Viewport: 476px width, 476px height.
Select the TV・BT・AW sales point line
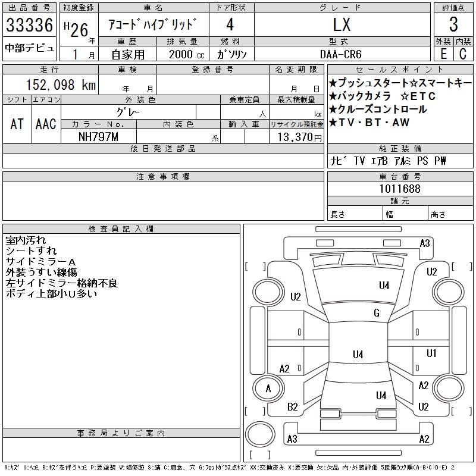[x=369, y=122]
